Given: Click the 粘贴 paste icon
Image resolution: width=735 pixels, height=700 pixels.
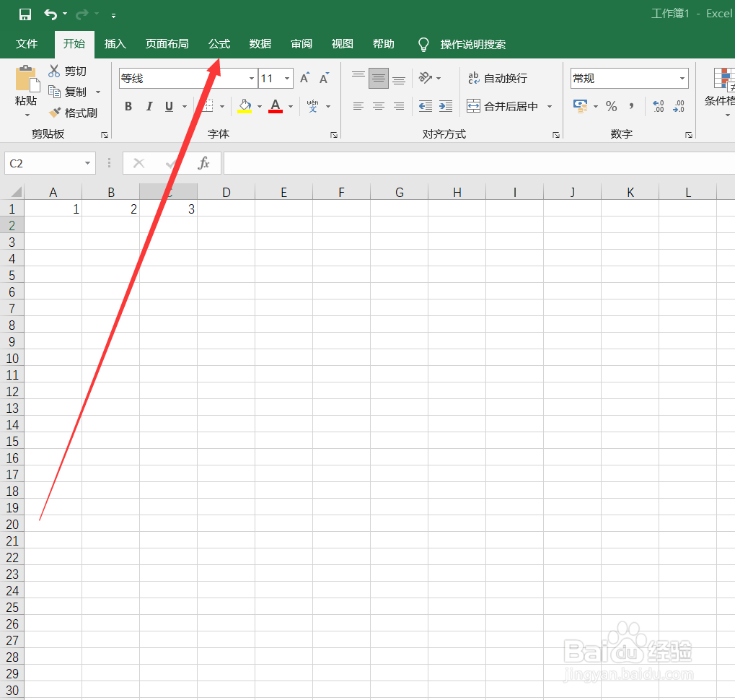Looking at the screenshot, I should [27, 78].
